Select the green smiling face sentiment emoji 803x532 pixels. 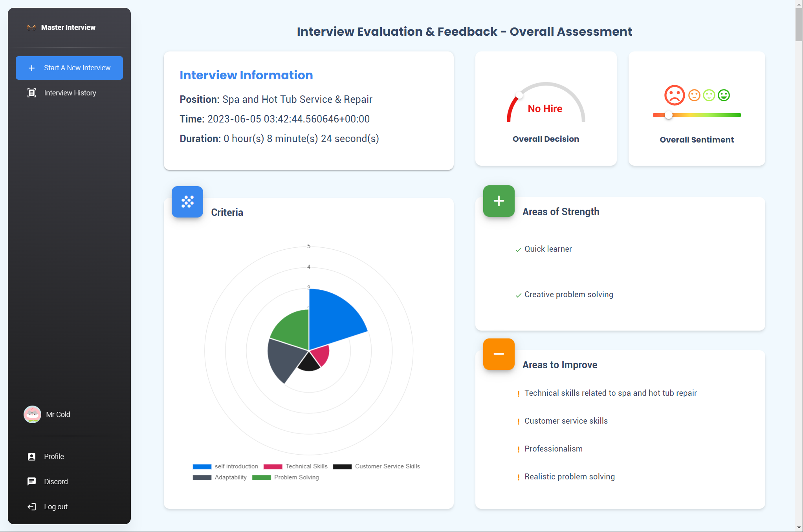(x=724, y=95)
